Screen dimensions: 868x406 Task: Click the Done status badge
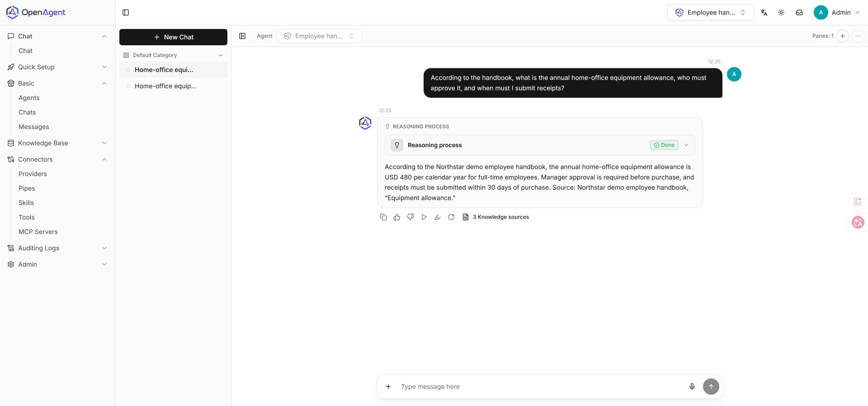coord(664,145)
